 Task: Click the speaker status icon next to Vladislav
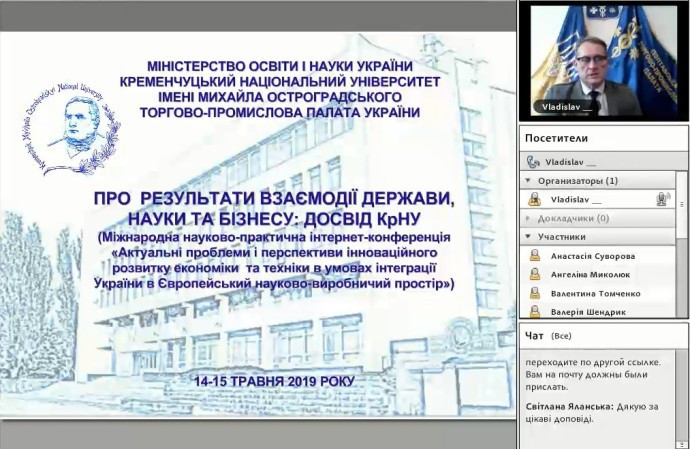click(x=661, y=199)
